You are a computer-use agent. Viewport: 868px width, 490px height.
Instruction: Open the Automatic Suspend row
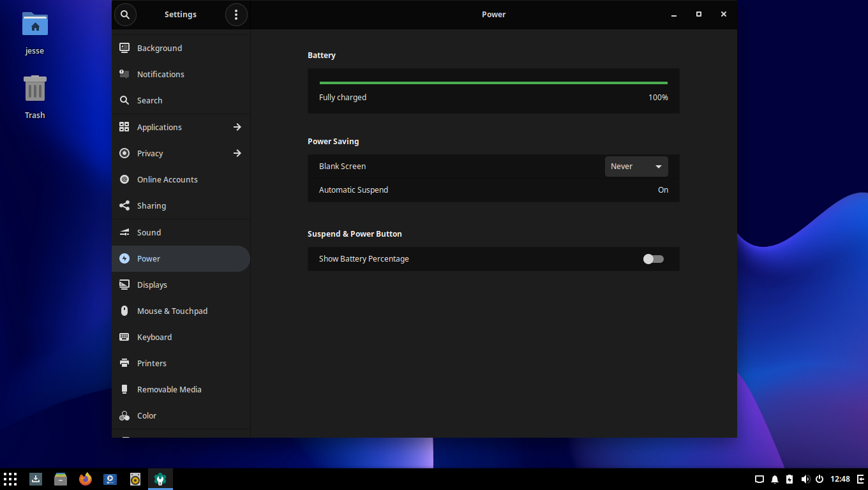pyautogui.click(x=493, y=190)
